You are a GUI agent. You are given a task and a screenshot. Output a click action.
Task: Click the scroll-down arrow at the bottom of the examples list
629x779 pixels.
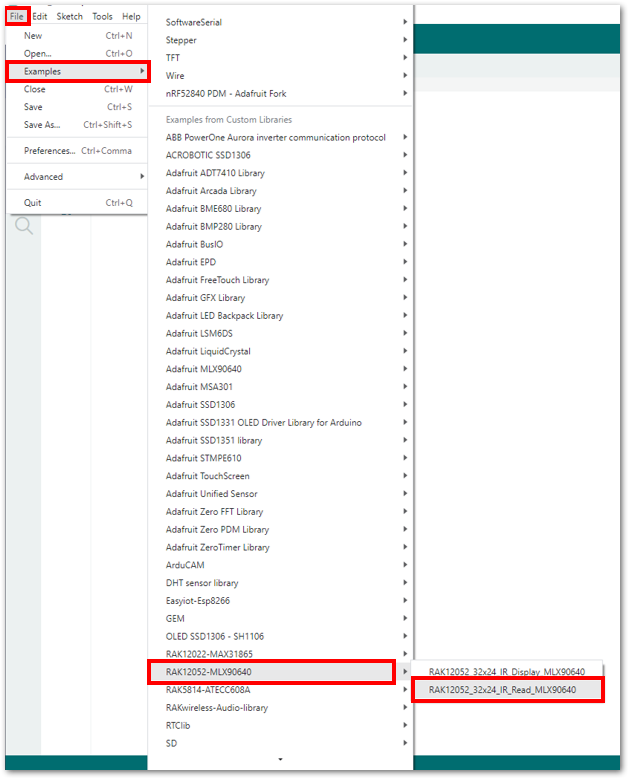pyautogui.click(x=281, y=760)
